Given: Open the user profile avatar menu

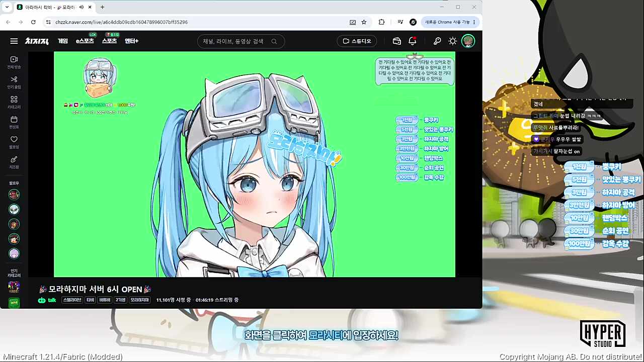Looking at the screenshot, I should pos(468,41).
